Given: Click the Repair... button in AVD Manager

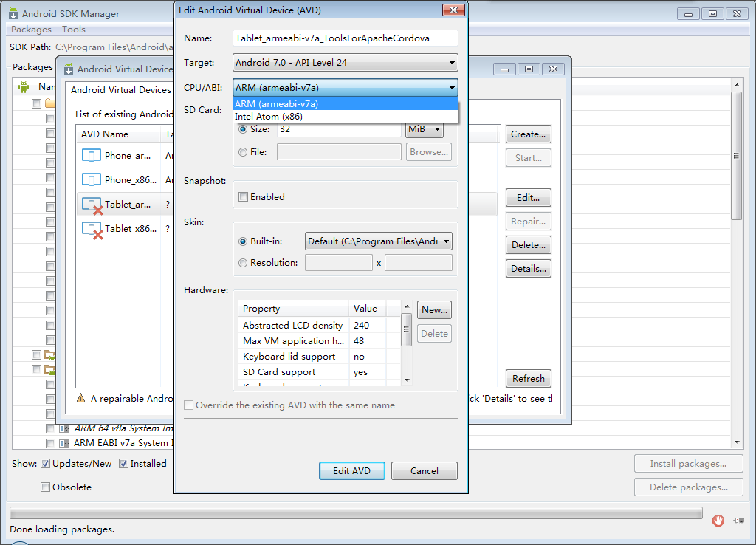Looking at the screenshot, I should click(x=529, y=222).
